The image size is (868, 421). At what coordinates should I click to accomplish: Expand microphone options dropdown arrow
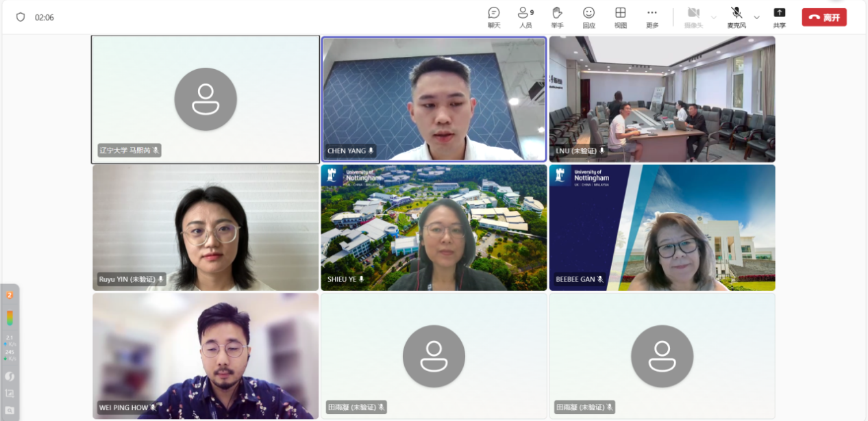pos(757,17)
